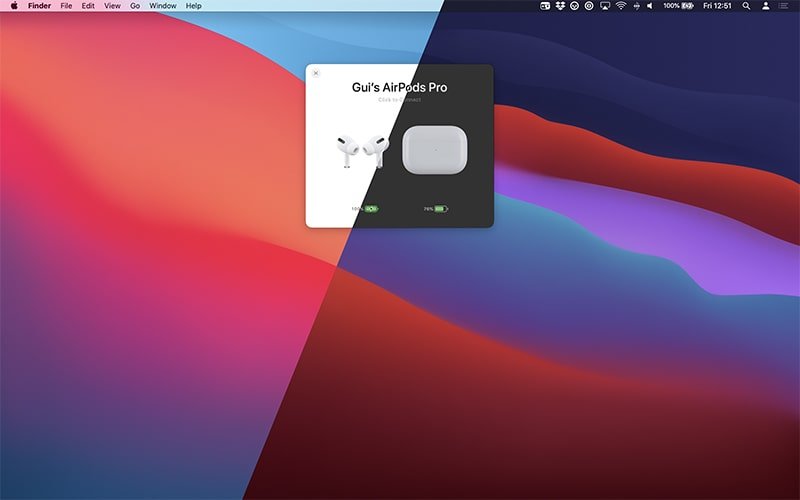Close the AirPods Pro popup

(x=316, y=73)
